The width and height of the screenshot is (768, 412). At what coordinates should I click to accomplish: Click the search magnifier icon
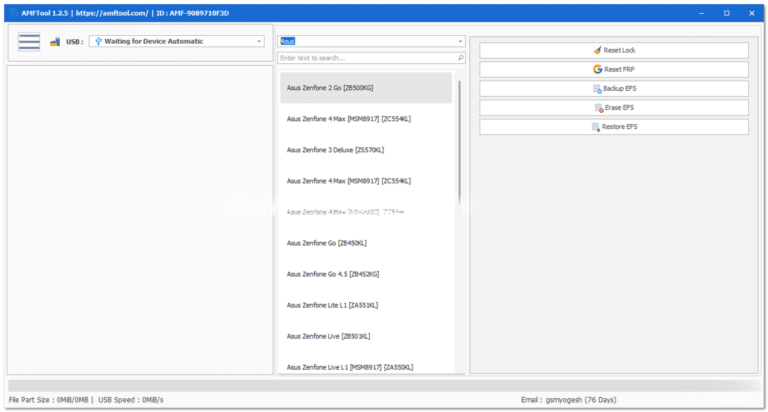pyautogui.click(x=460, y=58)
